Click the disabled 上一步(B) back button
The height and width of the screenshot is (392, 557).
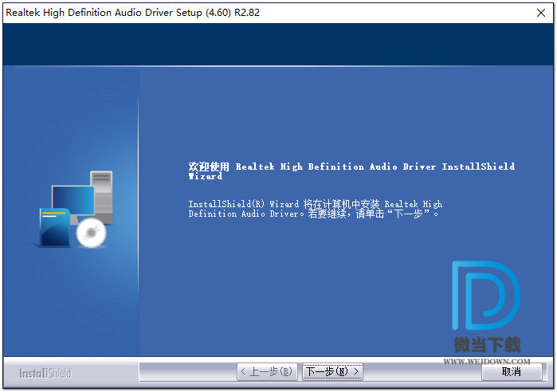point(267,372)
